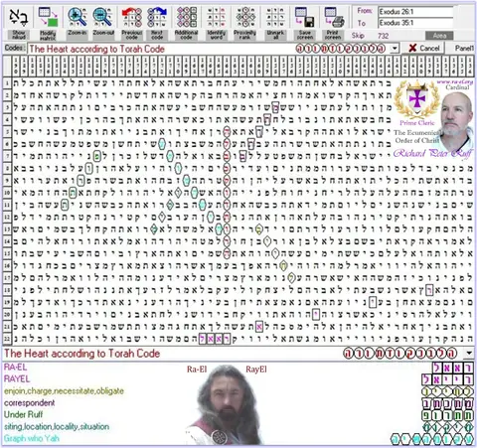Select matrix row number 22
The image size is (477, 448).
tap(7, 339)
